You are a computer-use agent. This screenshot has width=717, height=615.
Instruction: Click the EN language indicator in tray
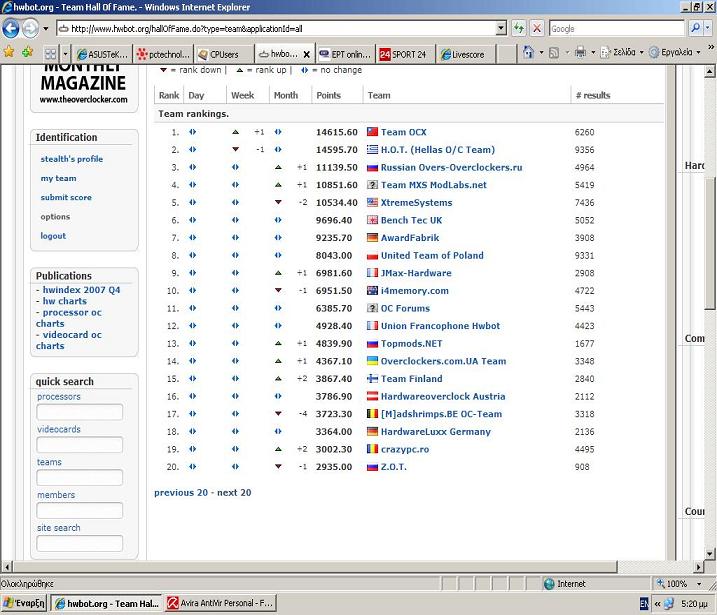pos(644,604)
